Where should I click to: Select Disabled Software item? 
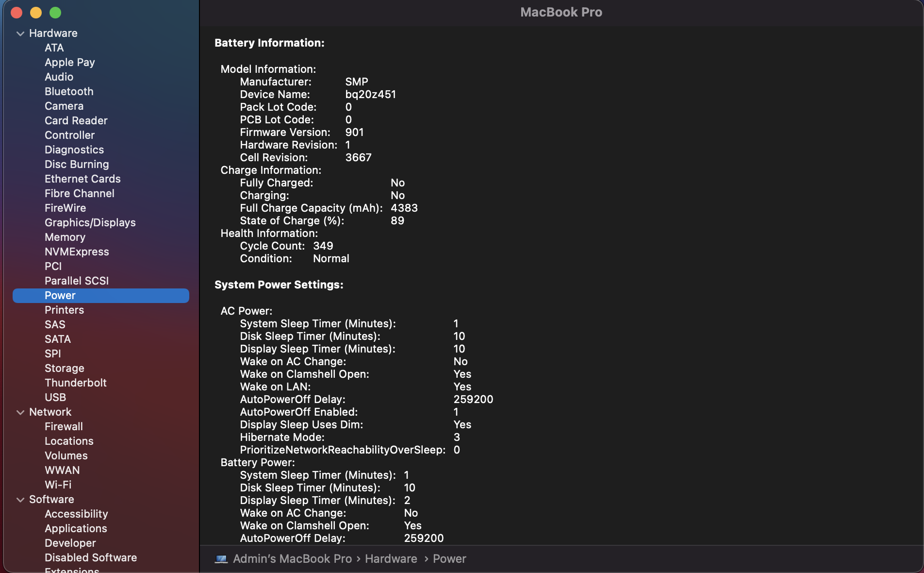(91, 557)
